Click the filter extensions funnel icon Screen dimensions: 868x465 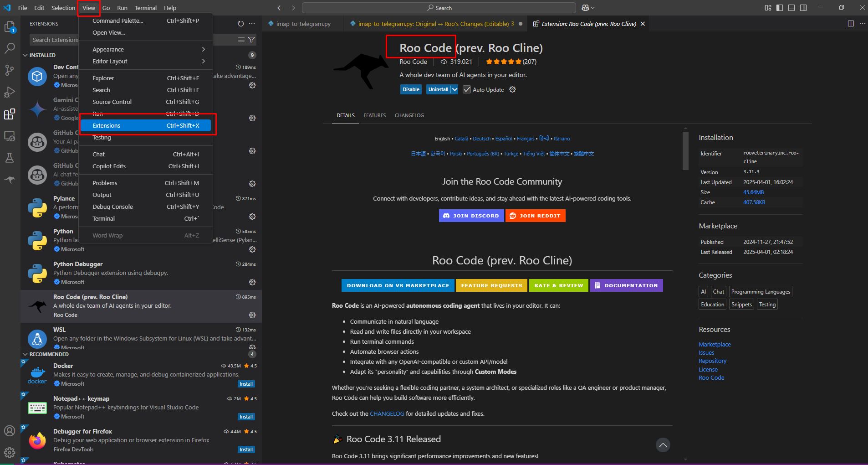[251, 40]
